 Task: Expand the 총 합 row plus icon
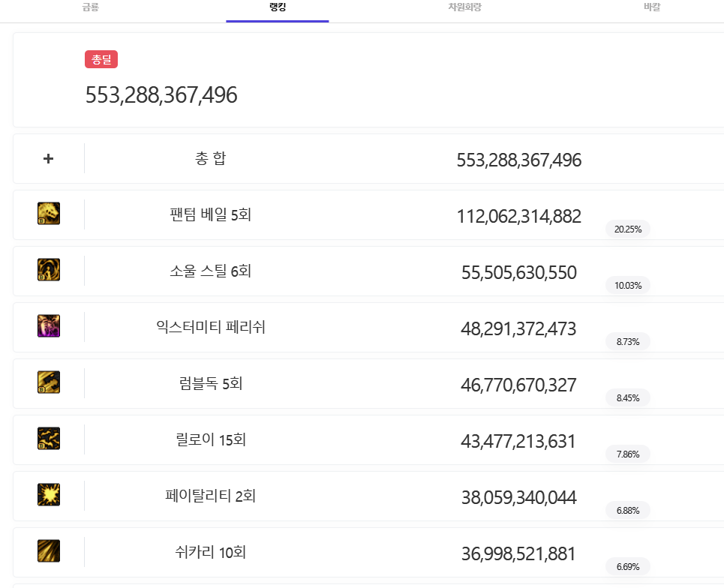tap(49, 159)
